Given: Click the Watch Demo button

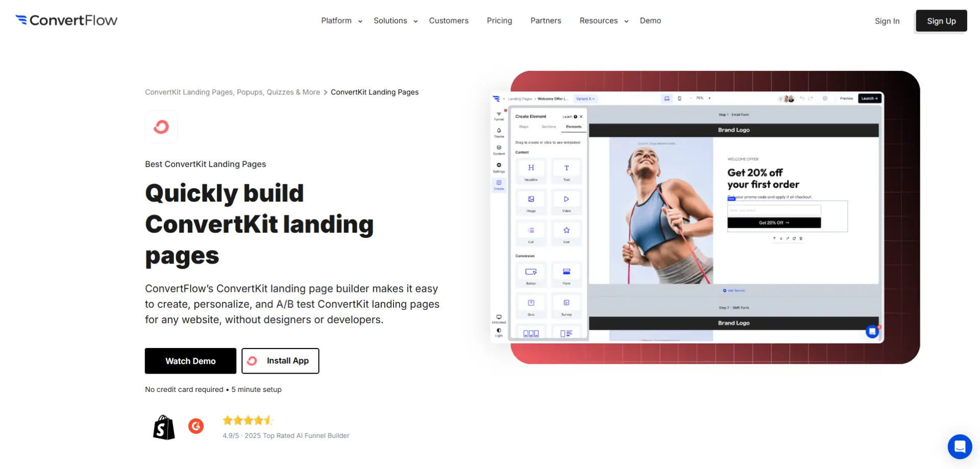Looking at the screenshot, I should 190,361.
